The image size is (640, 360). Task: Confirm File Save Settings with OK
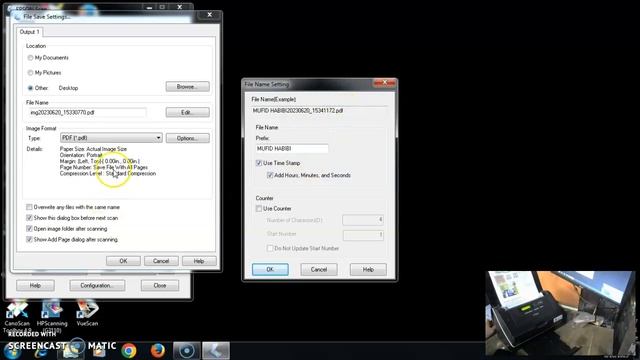pyautogui.click(x=123, y=261)
